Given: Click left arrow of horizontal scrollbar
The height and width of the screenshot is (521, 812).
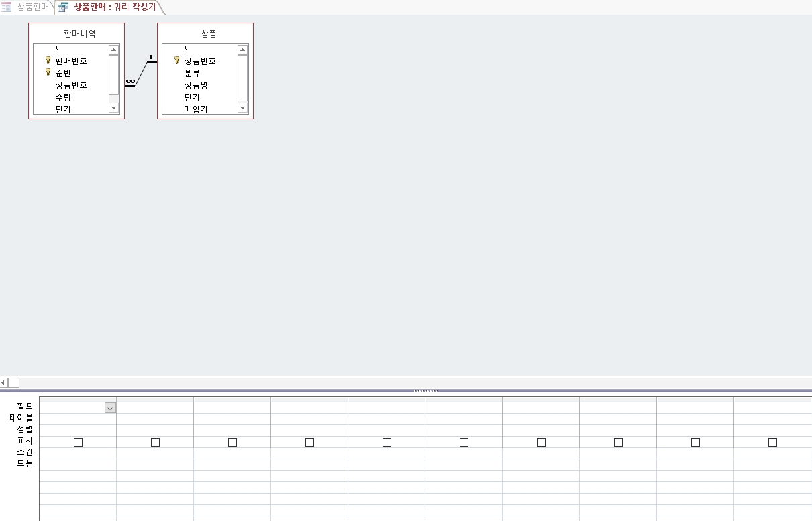Looking at the screenshot, I should pyautogui.click(x=3, y=382).
